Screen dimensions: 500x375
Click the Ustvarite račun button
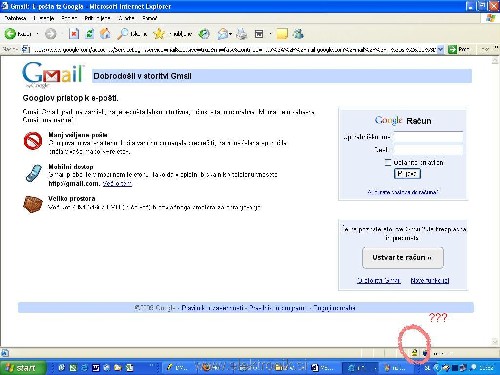[403, 258]
